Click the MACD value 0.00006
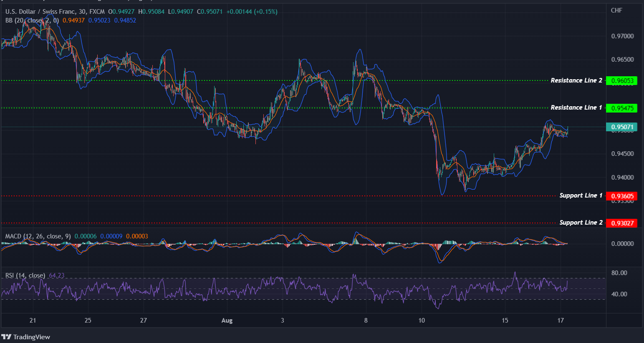The image size is (644, 343). [85, 236]
